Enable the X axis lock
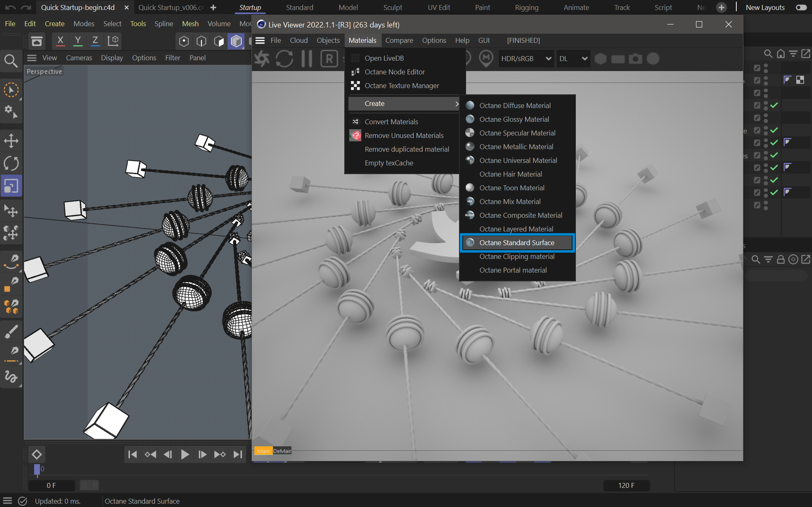812x507 pixels. click(60, 40)
